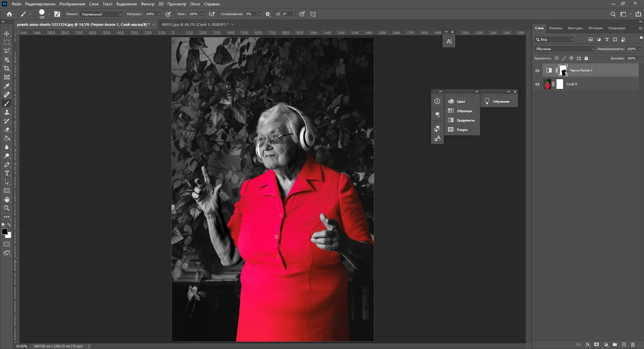
Task: Open the Наж. flow dropdown arrow
Action: click(202, 14)
